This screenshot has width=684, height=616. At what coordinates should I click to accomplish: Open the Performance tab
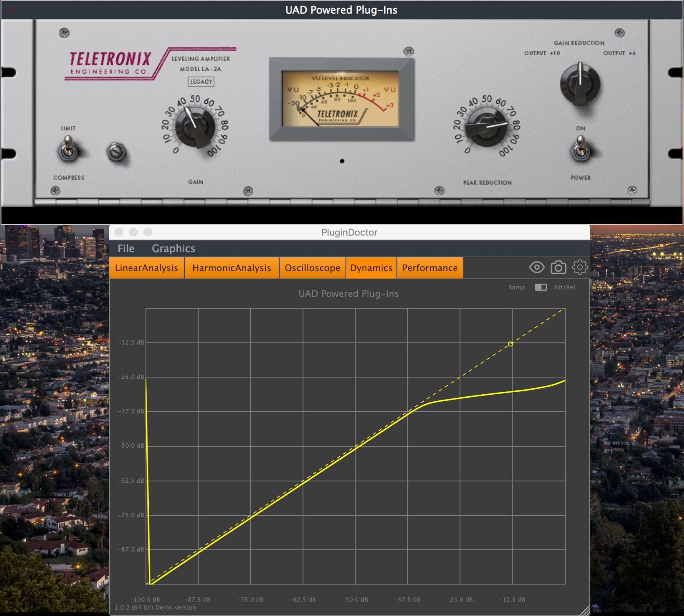(x=430, y=268)
